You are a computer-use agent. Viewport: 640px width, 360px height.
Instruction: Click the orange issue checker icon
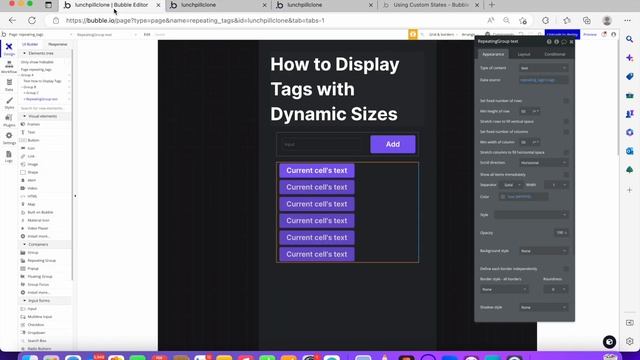pyautogui.click(x=413, y=34)
